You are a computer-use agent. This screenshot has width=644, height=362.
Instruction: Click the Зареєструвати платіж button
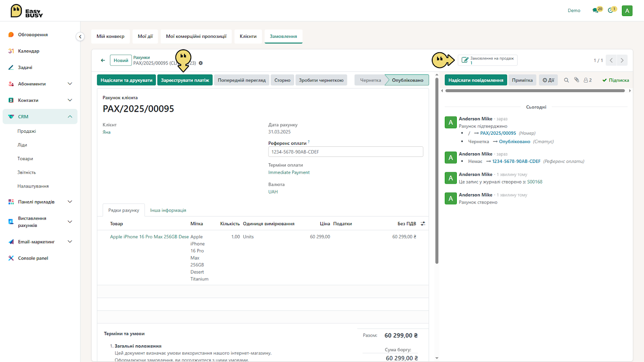pos(185,80)
